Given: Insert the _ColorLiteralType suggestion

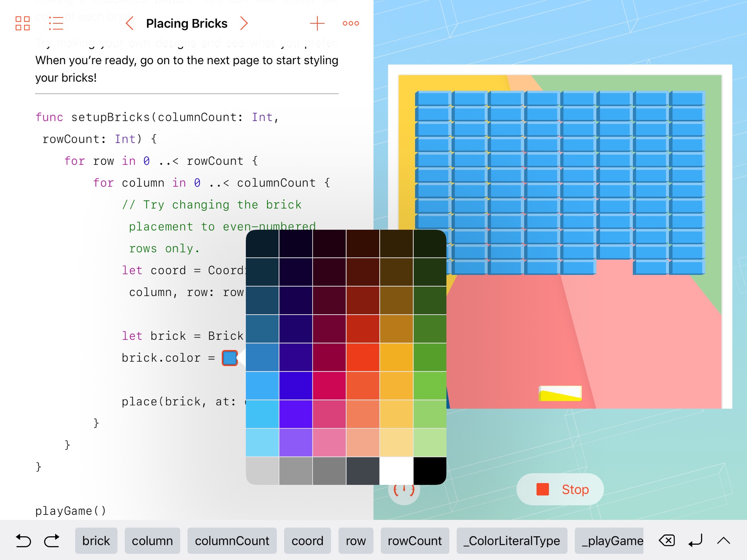Looking at the screenshot, I should (x=512, y=541).
